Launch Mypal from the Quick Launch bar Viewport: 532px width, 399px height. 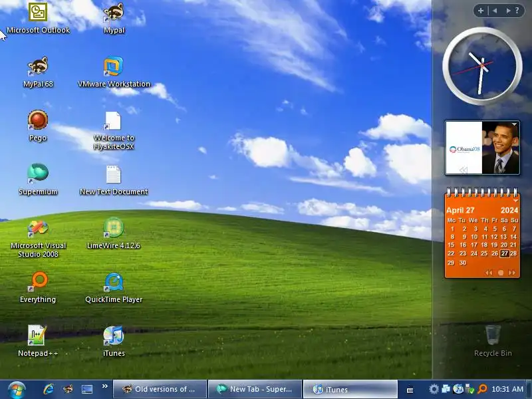[68, 389]
